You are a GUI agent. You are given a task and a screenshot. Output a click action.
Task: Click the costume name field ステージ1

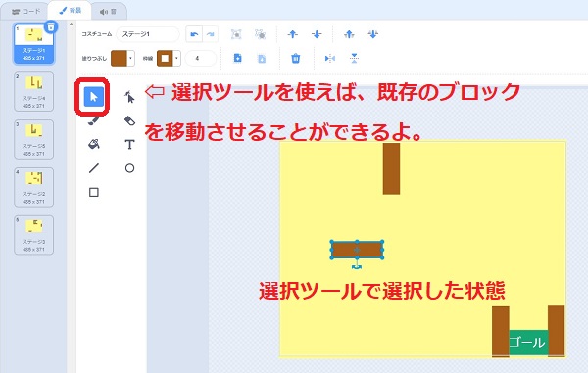point(148,34)
